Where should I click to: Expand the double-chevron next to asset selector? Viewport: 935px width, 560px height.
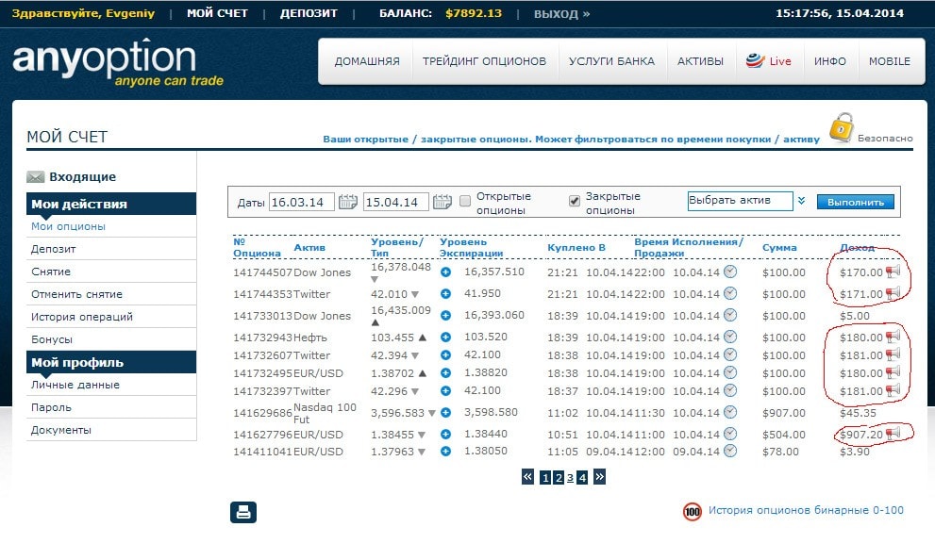click(801, 201)
